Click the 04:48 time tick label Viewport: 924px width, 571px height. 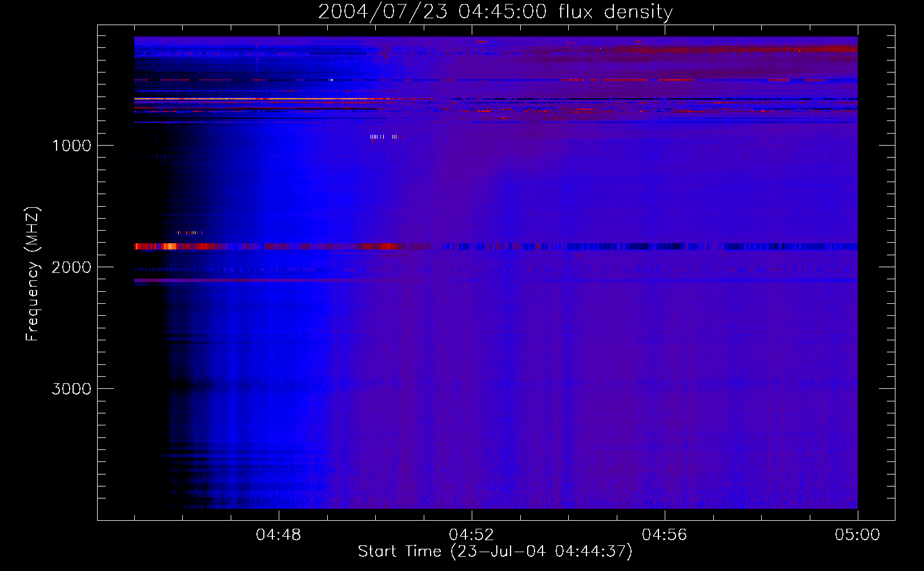279,535
